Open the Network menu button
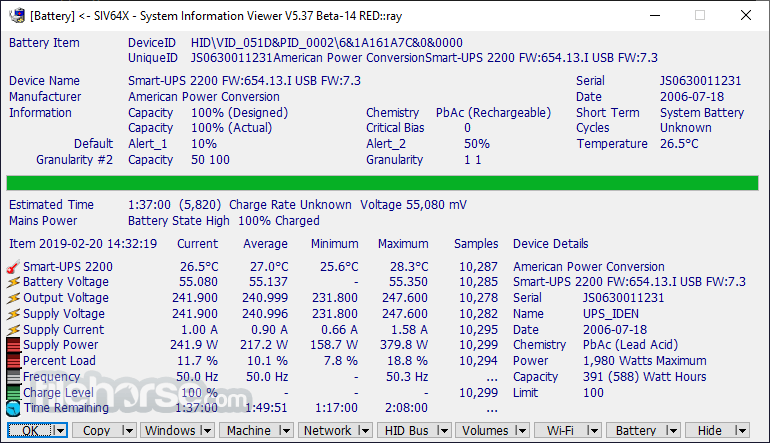The height and width of the screenshot is (443, 770). click(x=328, y=431)
